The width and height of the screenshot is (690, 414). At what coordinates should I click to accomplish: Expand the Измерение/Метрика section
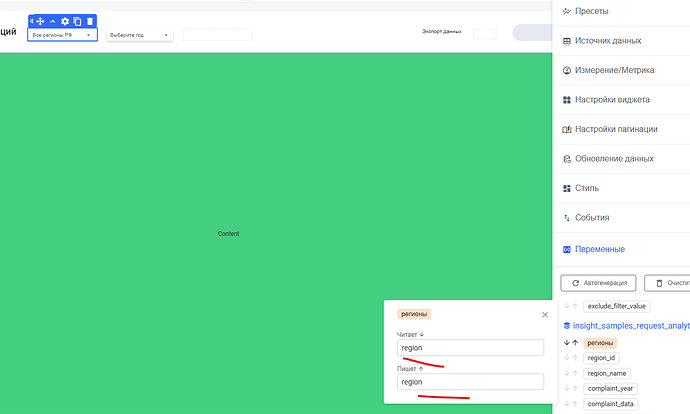620,70
